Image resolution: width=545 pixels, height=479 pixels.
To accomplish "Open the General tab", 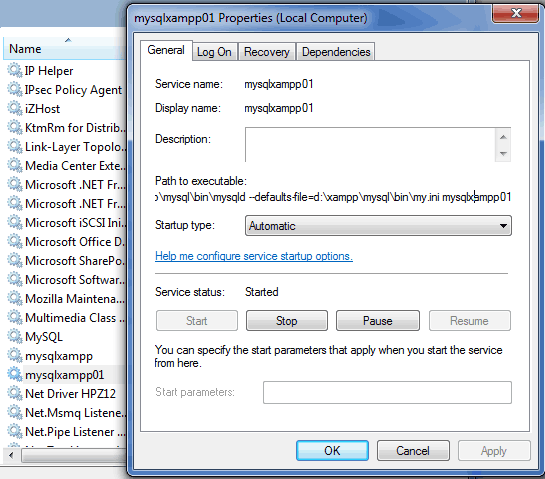I will coord(166,50).
